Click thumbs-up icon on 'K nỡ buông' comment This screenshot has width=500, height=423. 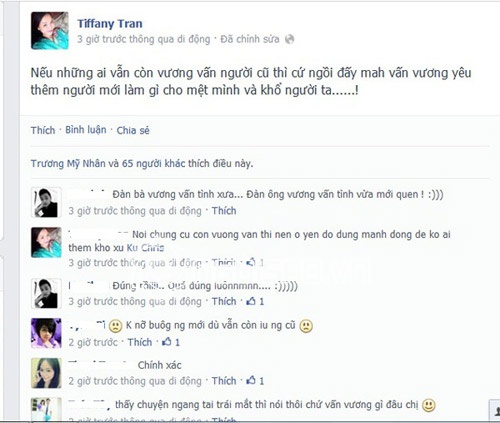click(x=167, y=342)
